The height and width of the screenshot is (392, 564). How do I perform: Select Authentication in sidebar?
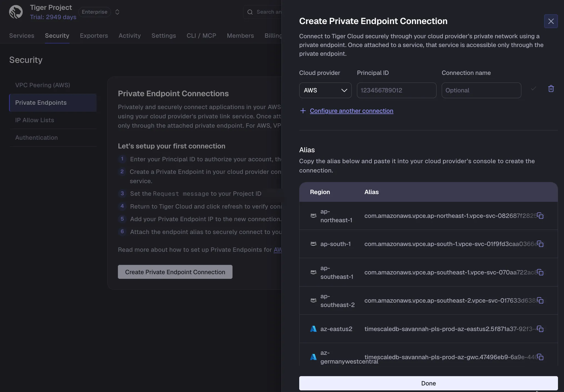(x=53, y=138)
